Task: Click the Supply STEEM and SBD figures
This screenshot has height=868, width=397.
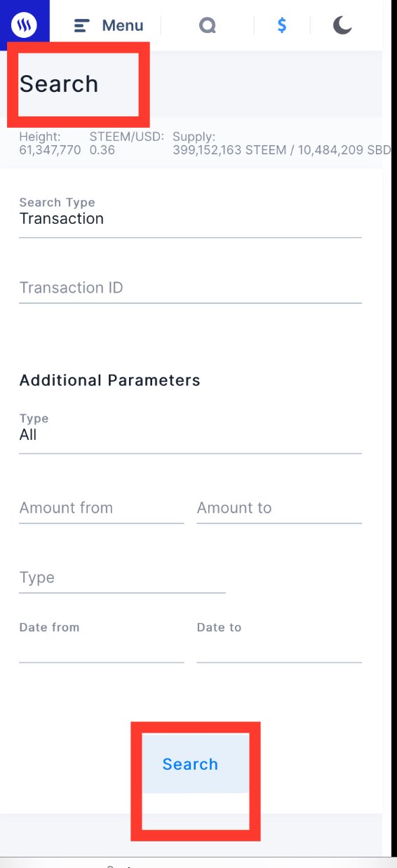Action: tap(282, 150)
